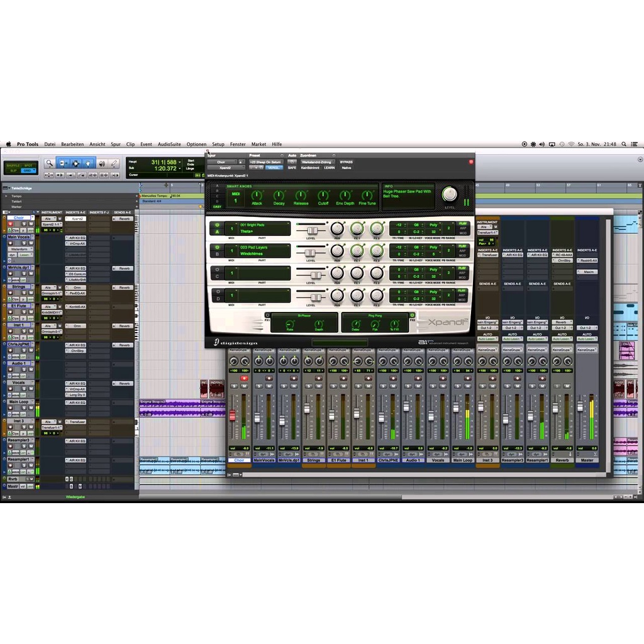Select the Selector tool

(x=76, y=164)
